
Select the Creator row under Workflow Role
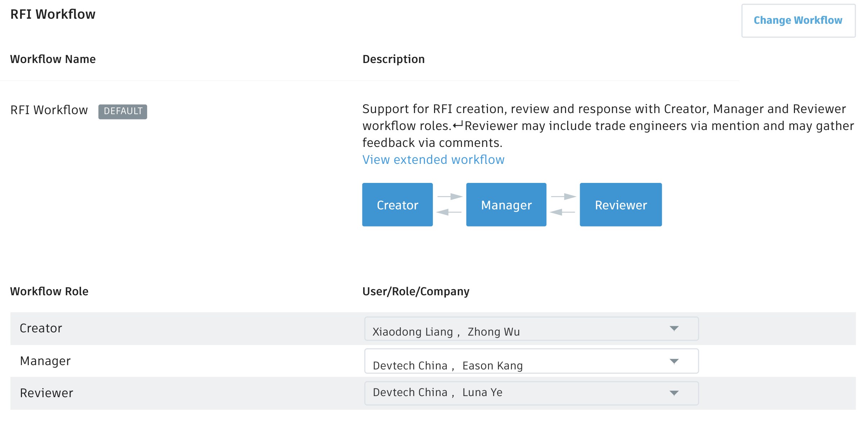click(x=41, y=328)
